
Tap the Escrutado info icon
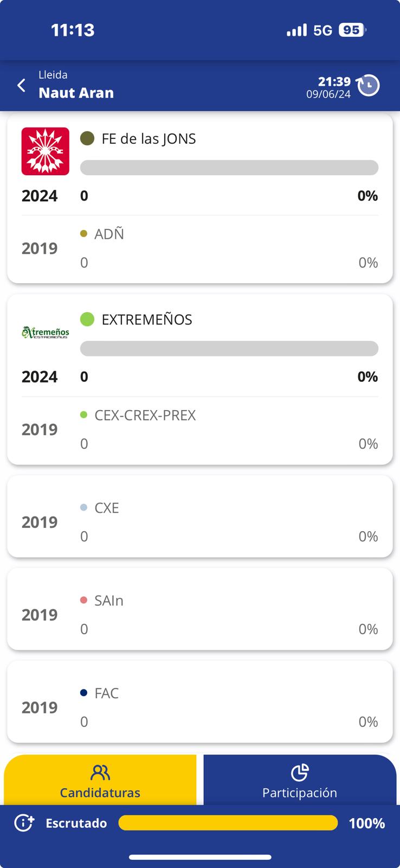[24, 823]
